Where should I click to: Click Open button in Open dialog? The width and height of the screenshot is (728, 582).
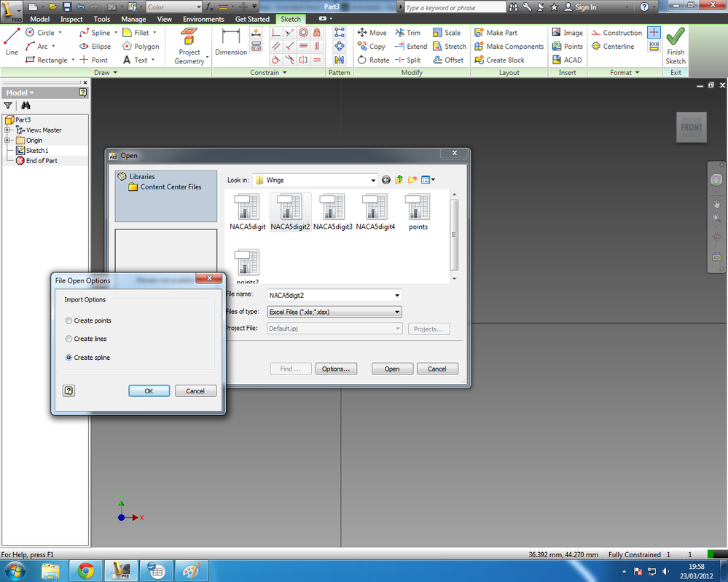(x=392, y=369)
